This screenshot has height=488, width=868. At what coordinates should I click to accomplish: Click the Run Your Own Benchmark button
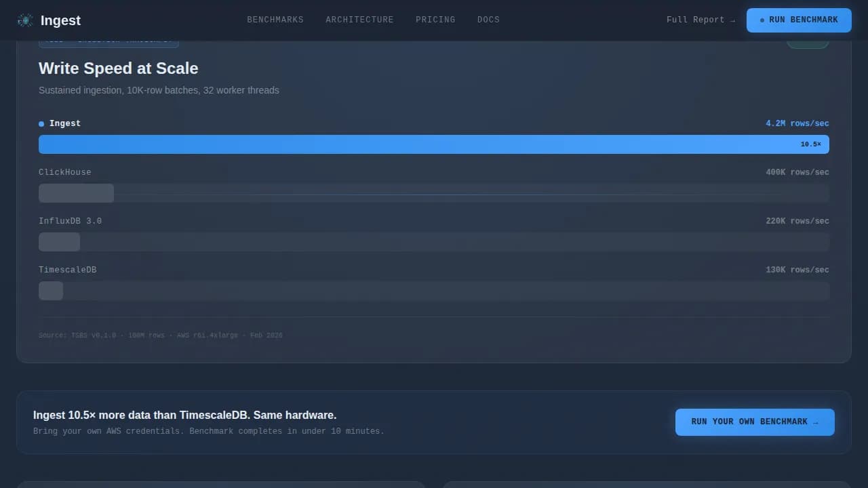tap(755, 422)
